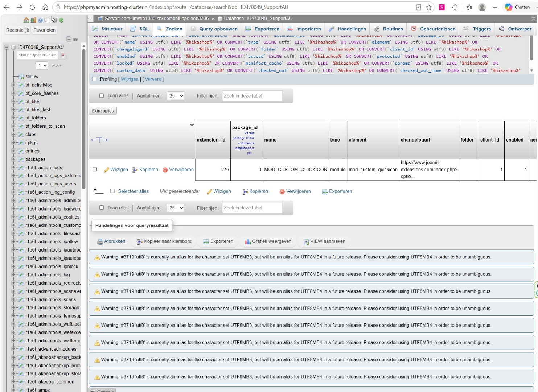Open the column options triangle in table header
Image resolution: width=538 pixels, height=392 pixels.
click(x=192, y=125)
